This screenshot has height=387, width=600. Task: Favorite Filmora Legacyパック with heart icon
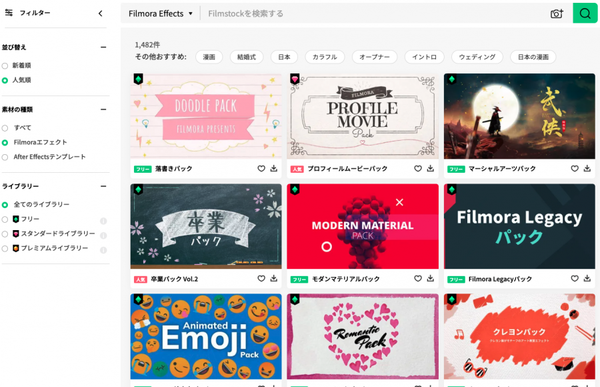pos(575,279)
